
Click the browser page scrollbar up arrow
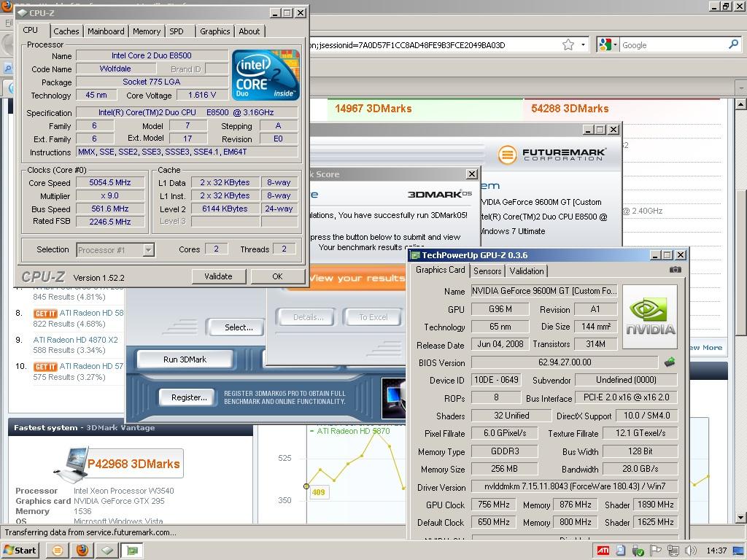tap(740, 104)
